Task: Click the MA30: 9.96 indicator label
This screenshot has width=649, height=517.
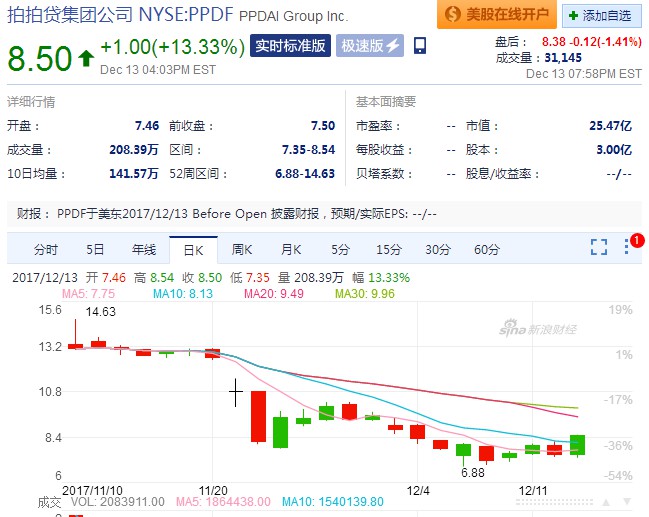Action: (x=365, y=293)
